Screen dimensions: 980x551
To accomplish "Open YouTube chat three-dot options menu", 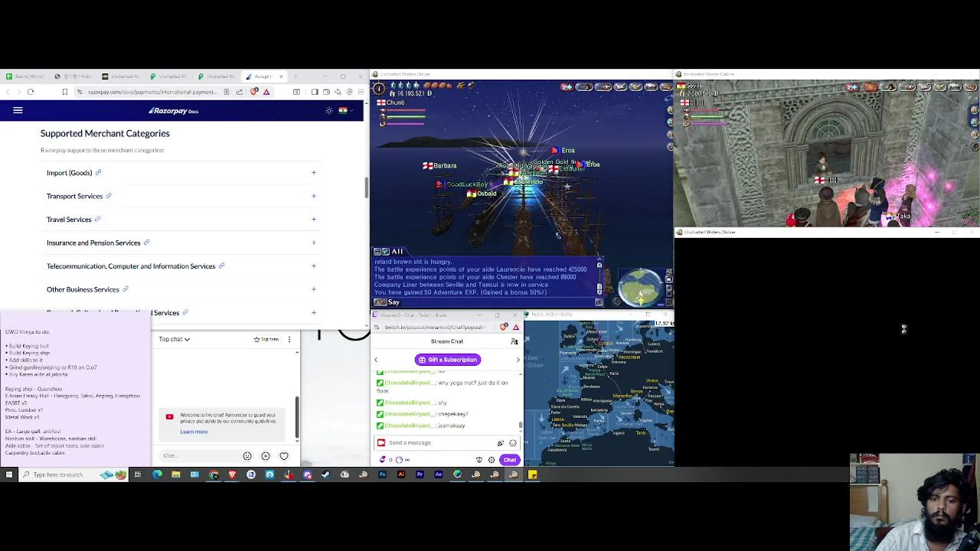I will (x=289, y=339).
